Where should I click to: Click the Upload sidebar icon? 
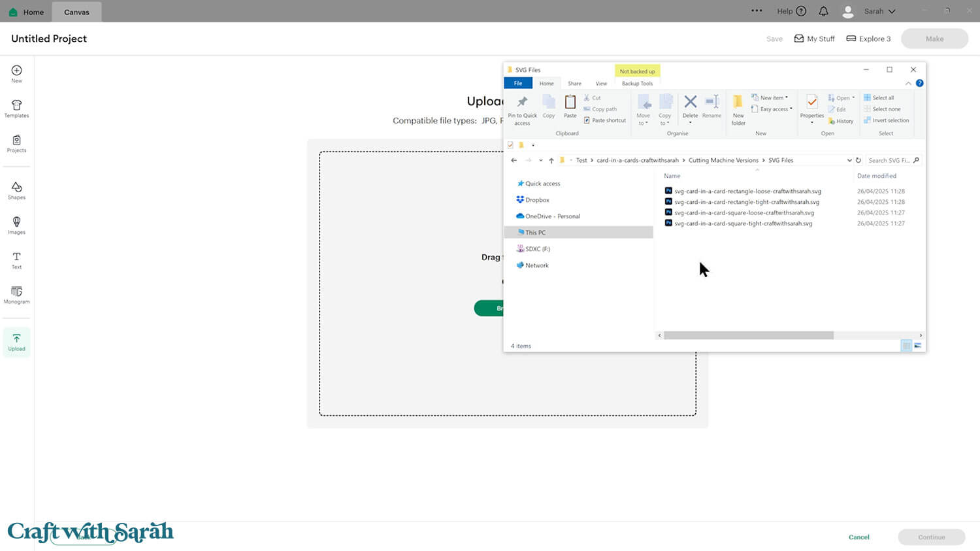(16, 342)
